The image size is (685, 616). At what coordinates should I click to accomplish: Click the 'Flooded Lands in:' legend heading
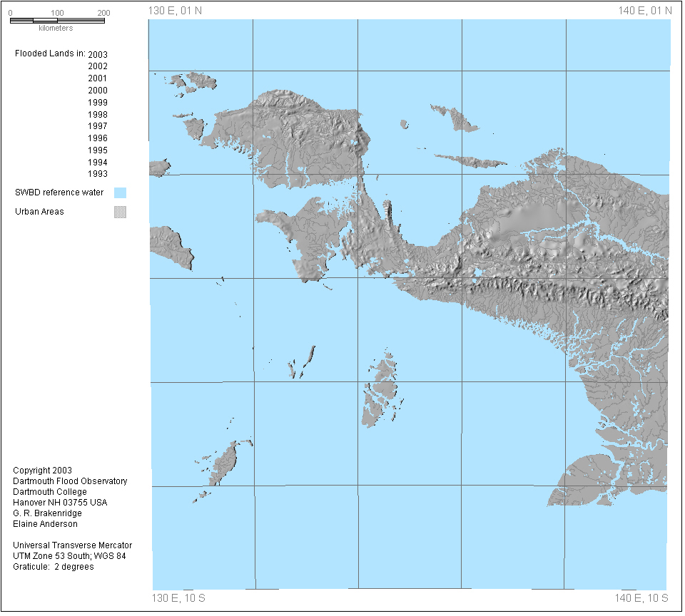click(50, 53)
